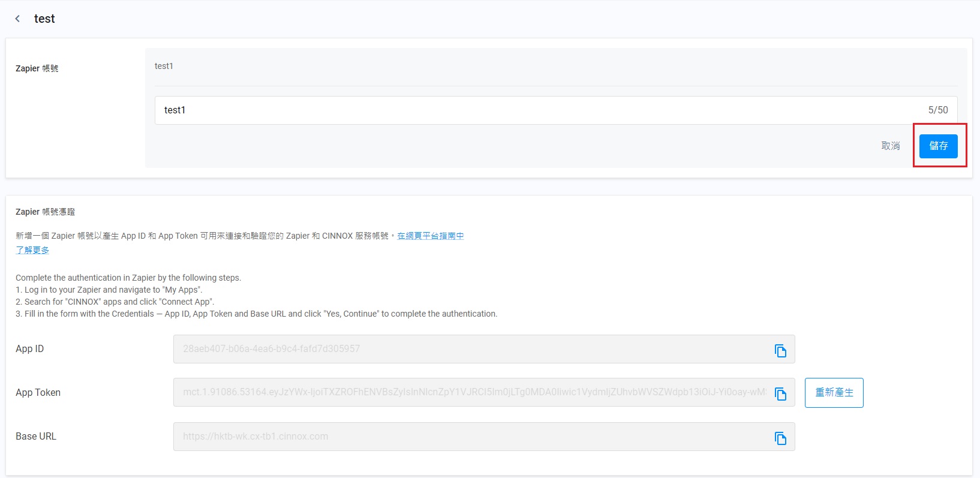Screen dimensions: 980x478
Task: Click the App ID label
Action: click(29, 349)
